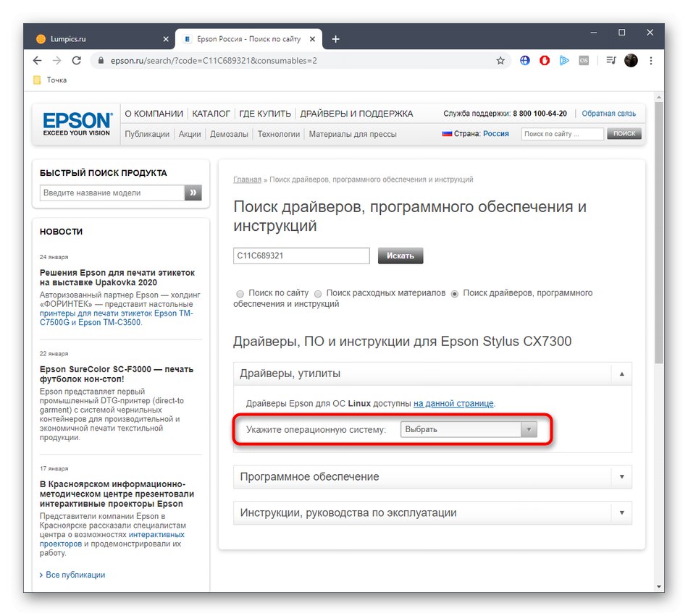
Task: Submit quick product search arrow button
Action: click(x=193, y=193)
